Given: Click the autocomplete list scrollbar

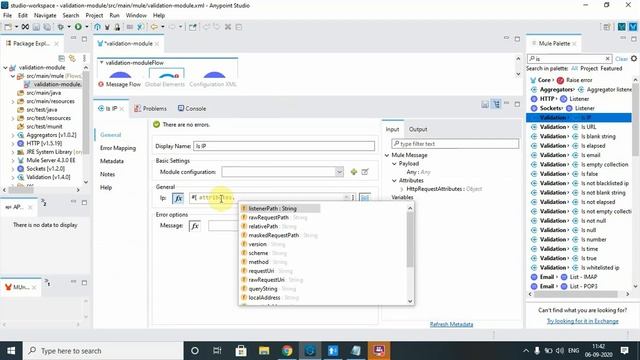Looking at the screenshot, I should click(x=410, y=240).
